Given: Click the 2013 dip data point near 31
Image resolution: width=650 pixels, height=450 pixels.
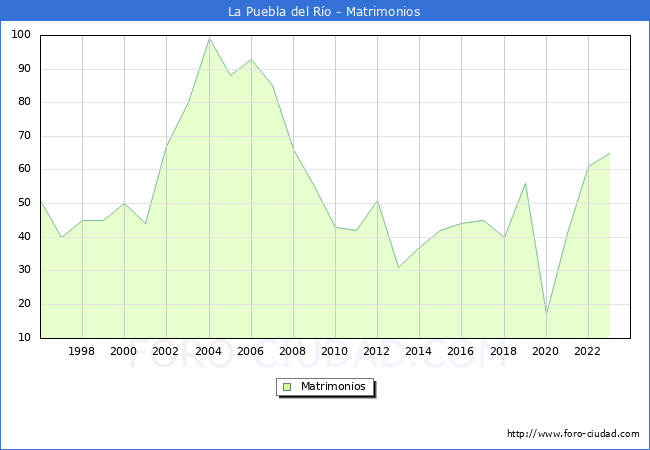Looking at the screenshot, I should [398, 267].
